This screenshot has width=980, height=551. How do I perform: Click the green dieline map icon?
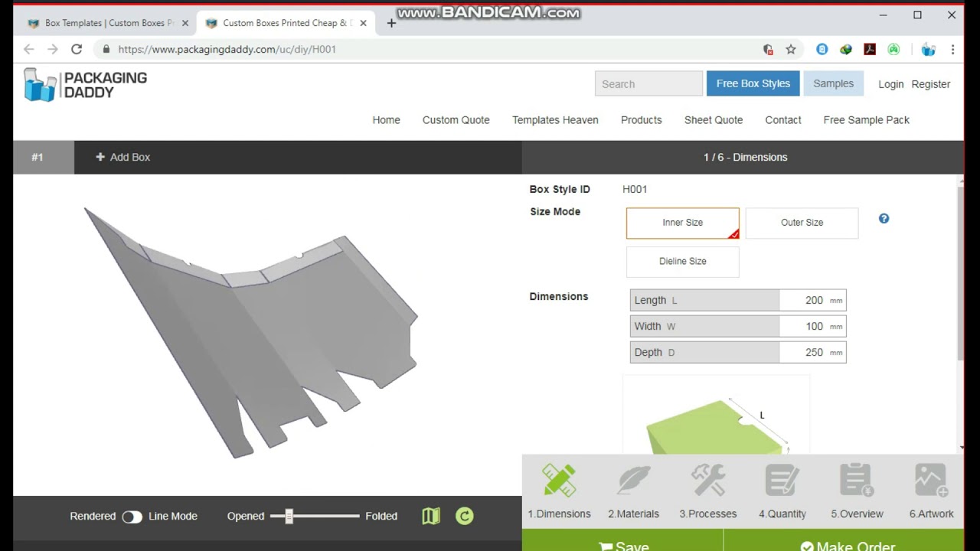coord(431,516)
